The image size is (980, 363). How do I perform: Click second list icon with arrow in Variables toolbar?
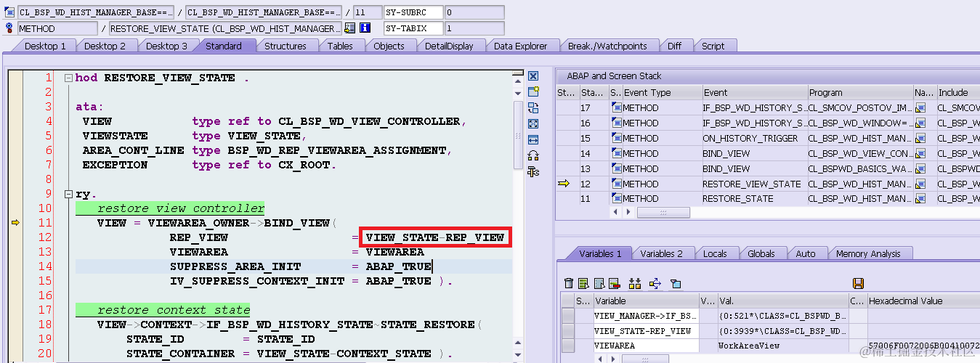(x=599, y=283)
